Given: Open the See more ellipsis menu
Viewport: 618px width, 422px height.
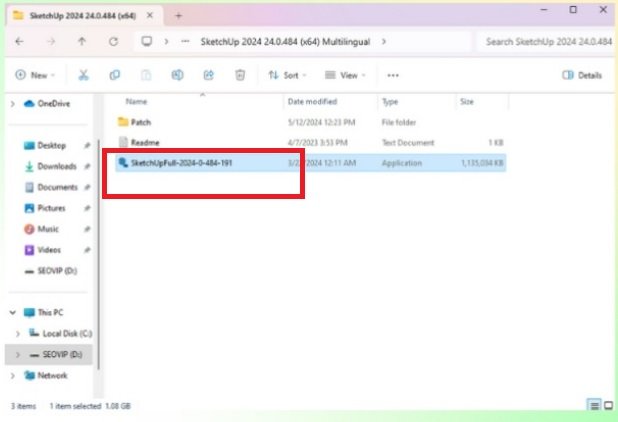Looking at the screenshot, I should tap(393, 75).
